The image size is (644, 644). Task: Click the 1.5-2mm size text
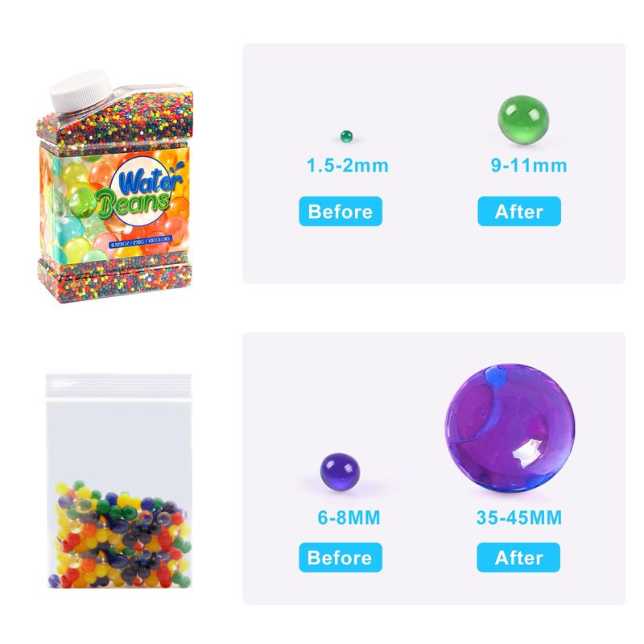(x=348, y=166)
